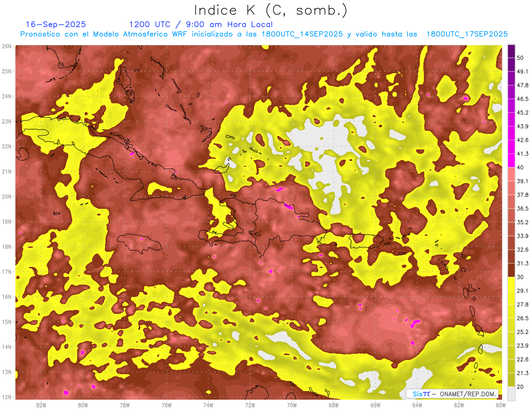
Task: Pick the olive-yellow swatch between 20 and 21.3
Action: (511, 380)
